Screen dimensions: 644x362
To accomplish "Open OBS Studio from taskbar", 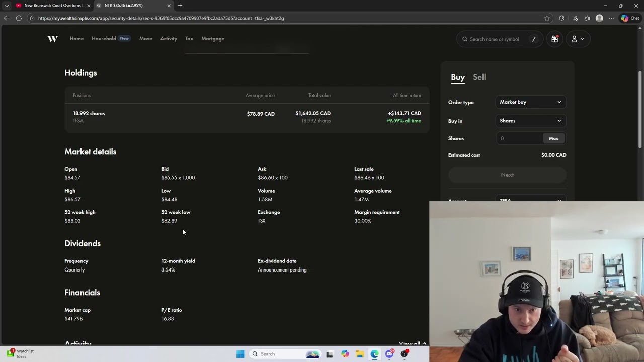I will (404, 354).
